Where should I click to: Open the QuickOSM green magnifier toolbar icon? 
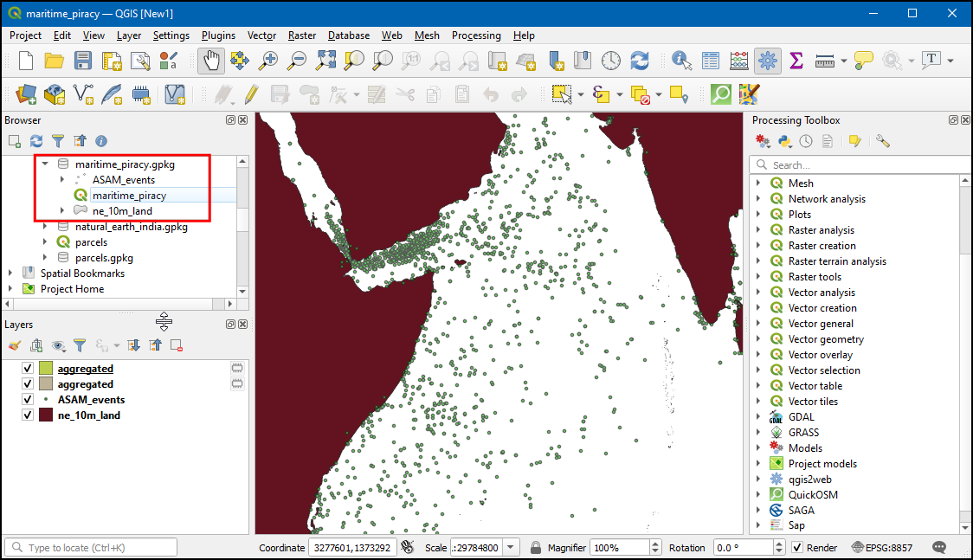[x=721, y=95]
